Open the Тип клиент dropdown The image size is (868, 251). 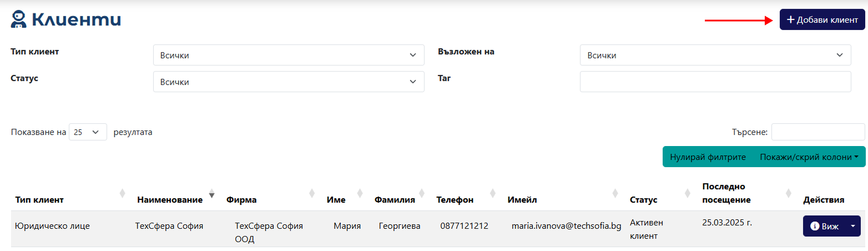(289, 55)
